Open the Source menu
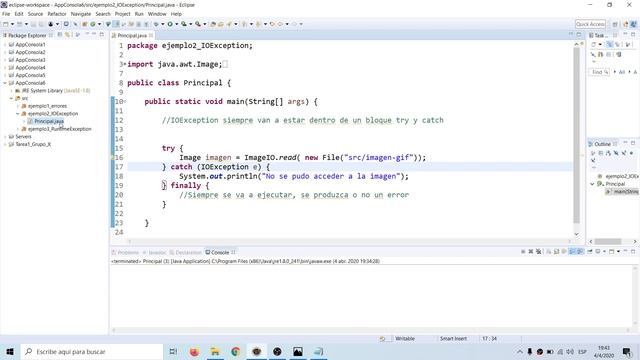Screen dimensions: 640x360 coord(35,14)
